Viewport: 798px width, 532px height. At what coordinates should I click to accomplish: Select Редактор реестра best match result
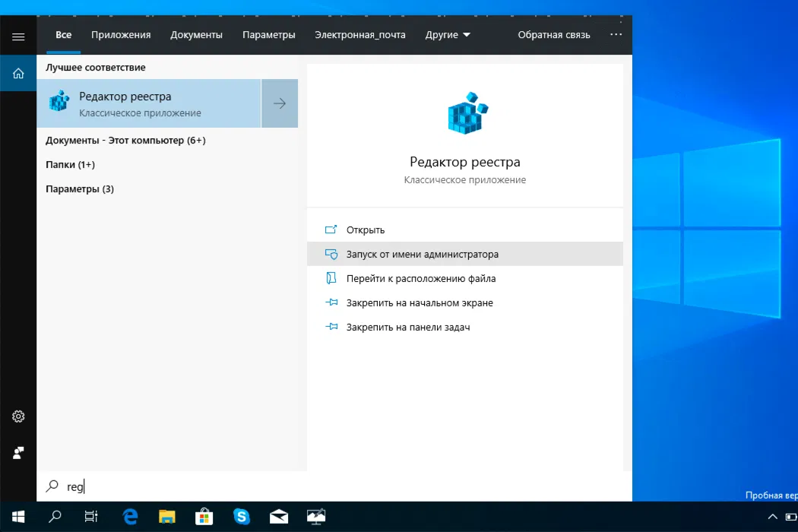click(149, 103)
